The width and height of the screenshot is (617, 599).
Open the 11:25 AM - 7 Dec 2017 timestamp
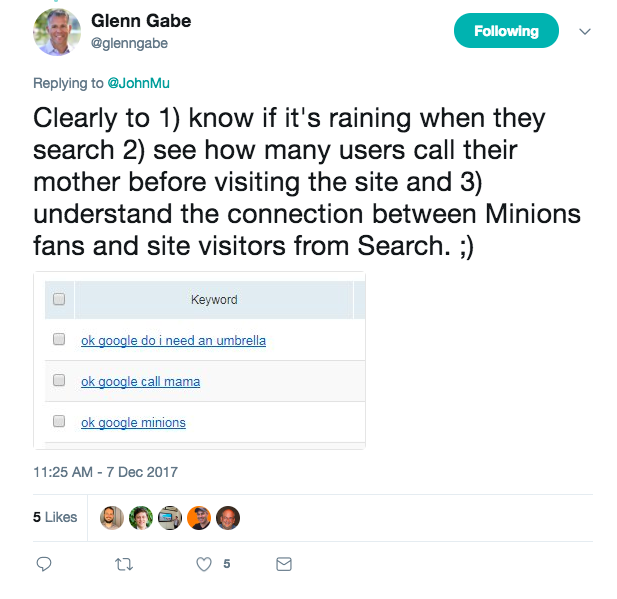coord(105,471)
